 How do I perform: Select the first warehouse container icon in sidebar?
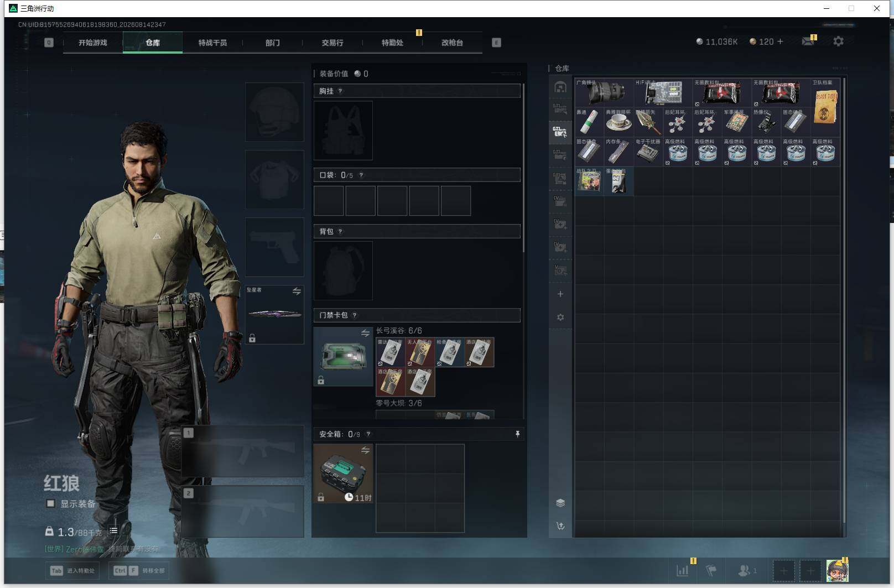coord(560,87)
